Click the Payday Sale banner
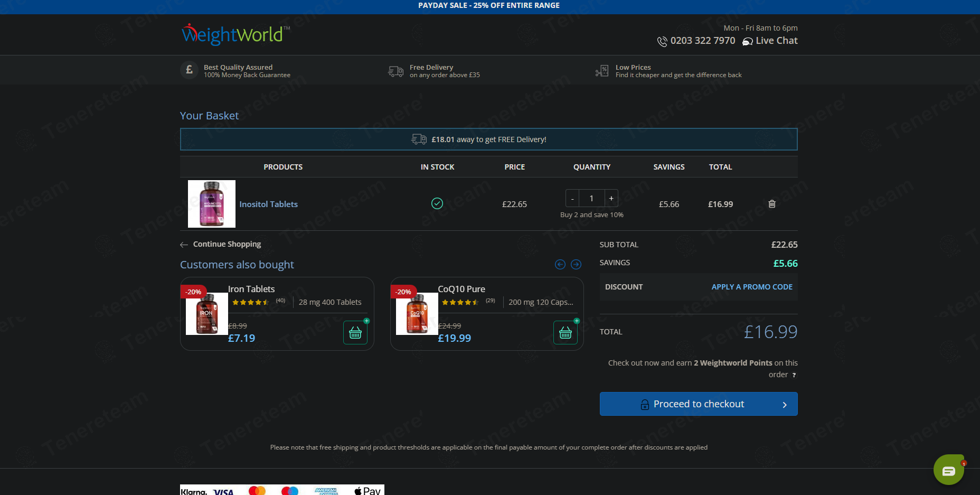Screen dimensions: 980x495 (489, 6)
